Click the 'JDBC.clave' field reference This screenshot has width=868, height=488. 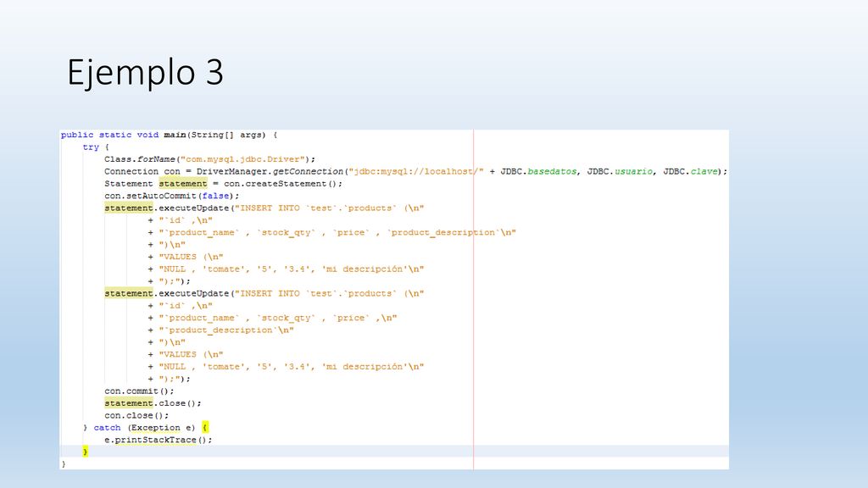tap(690, 171)
